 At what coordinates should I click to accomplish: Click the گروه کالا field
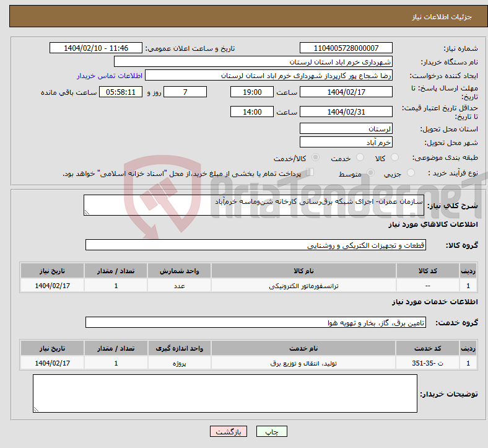pos(256,245)
